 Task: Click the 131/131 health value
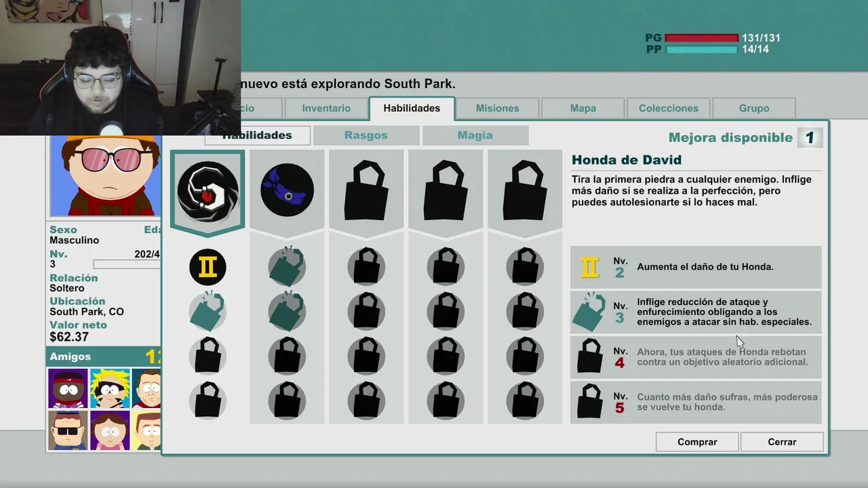[x=761, y=39]
